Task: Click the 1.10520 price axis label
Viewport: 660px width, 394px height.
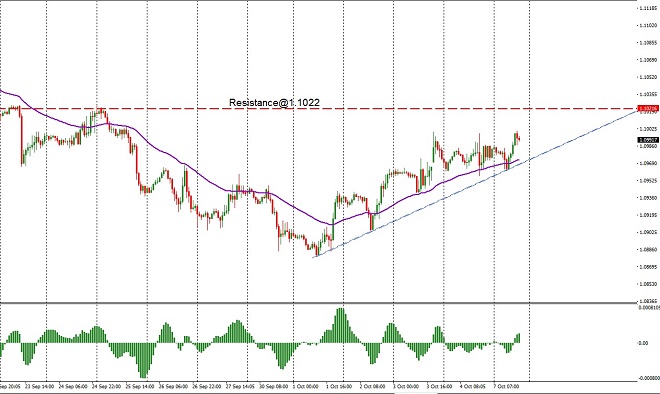Action: click(x=648, y=77)
